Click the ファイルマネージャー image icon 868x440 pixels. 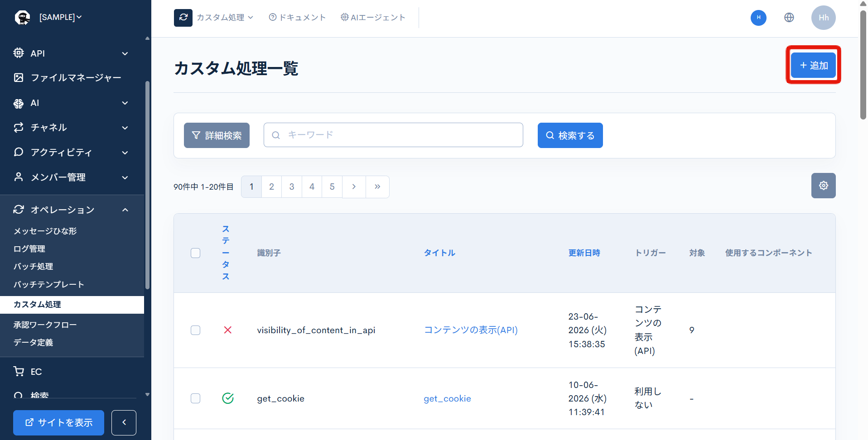19,77
